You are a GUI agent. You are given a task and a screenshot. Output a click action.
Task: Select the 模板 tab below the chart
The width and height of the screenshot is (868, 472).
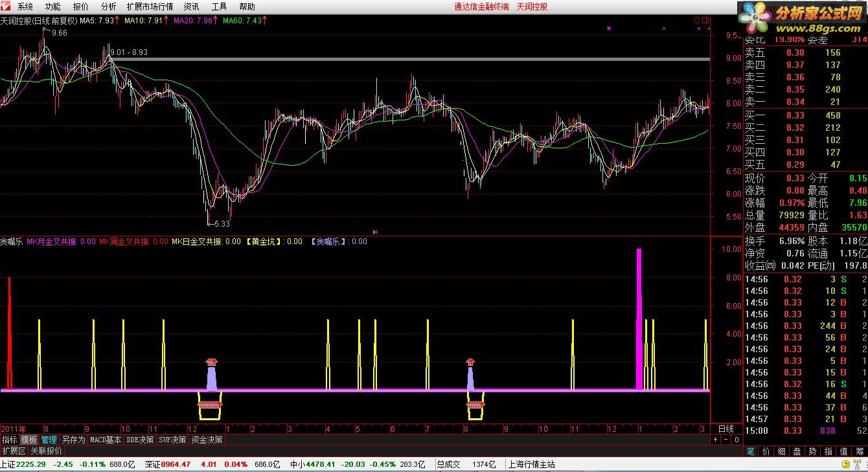[29, 440]
